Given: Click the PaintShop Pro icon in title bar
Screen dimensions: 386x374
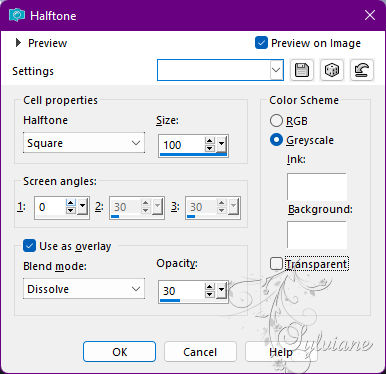Looking at the screenshot, I should 17,15.
